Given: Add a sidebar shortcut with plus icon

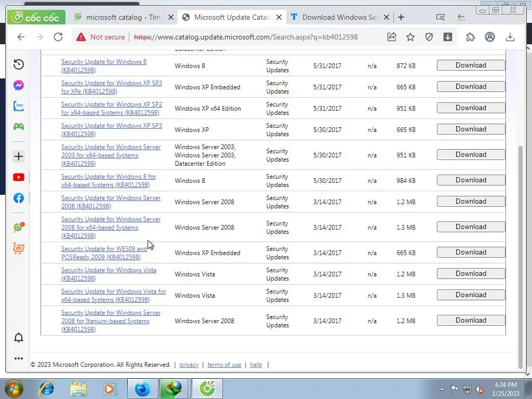Looking at the screenshot, I should tap(19, 156).
